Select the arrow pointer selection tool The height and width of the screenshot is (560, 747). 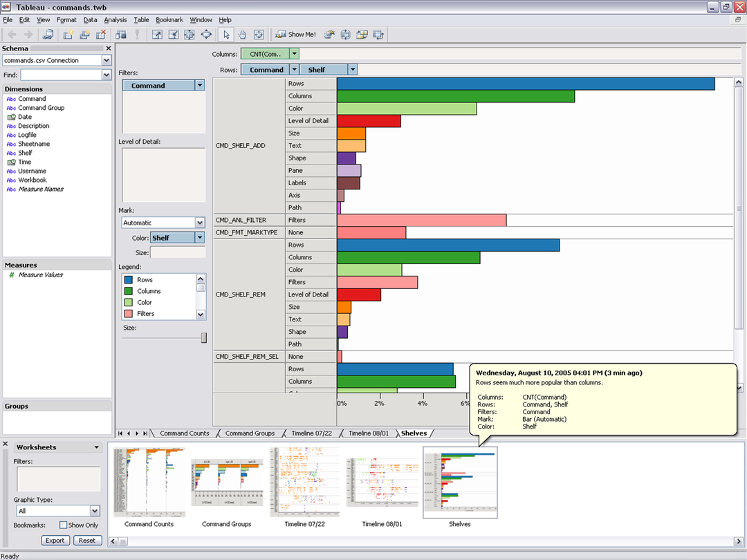pyautogui.click(x=225, y=35)
